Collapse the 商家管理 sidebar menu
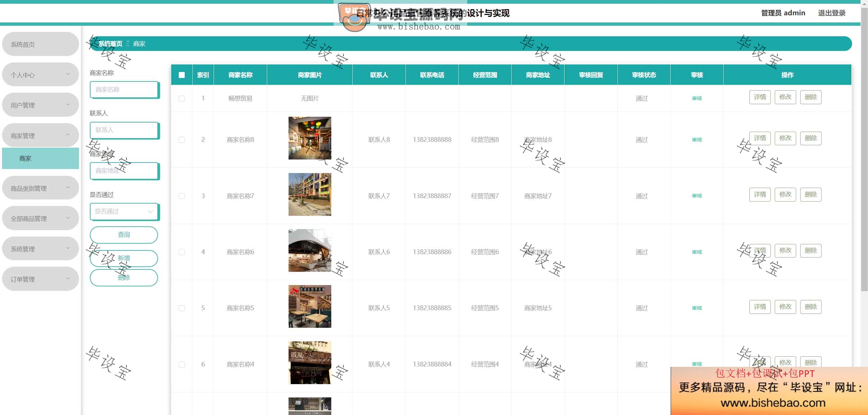868x415 pixels. tap(40, 135)
